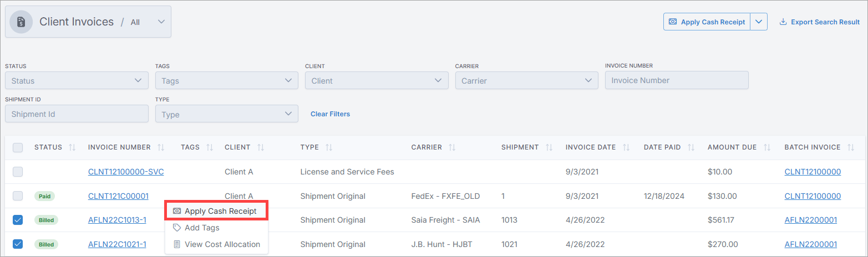Screen dimensions: 868x257
Task: Open batch AFLN2200001 in the $270.00 row
Action: tap(811, 244)
